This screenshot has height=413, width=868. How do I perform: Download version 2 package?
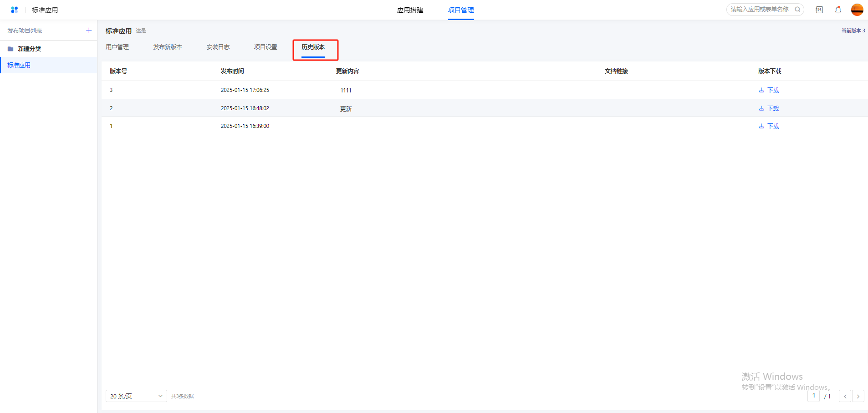769,108
